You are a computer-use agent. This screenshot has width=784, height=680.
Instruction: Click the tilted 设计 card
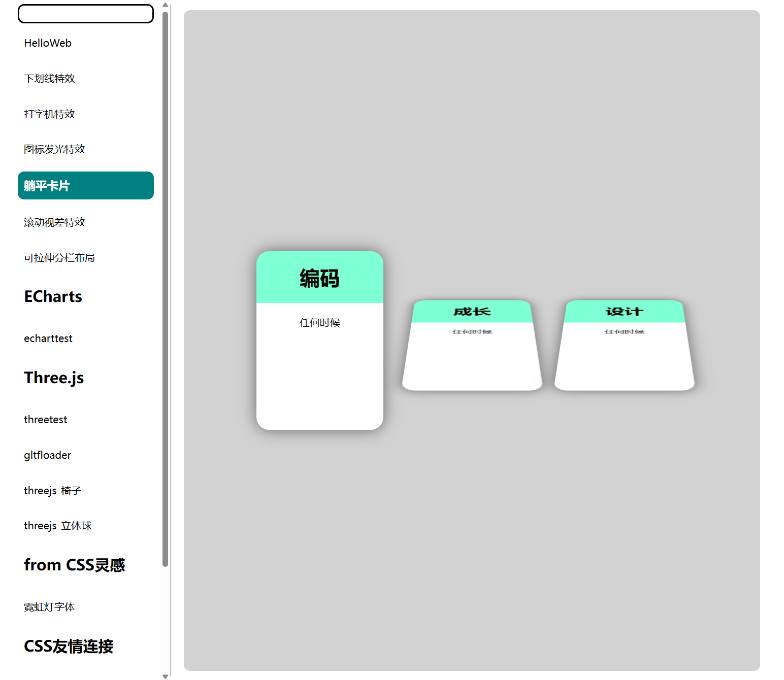click(625, 346)
